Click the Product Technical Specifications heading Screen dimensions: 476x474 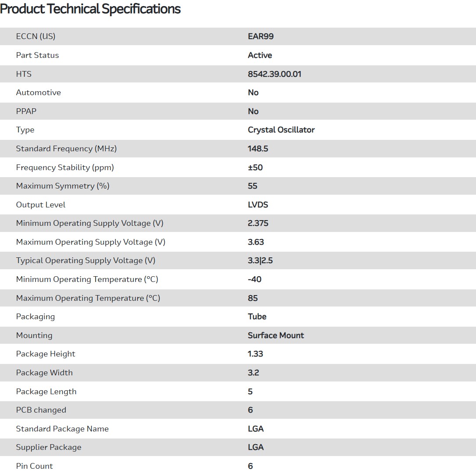pyautogui.click(x=90, y=9)
